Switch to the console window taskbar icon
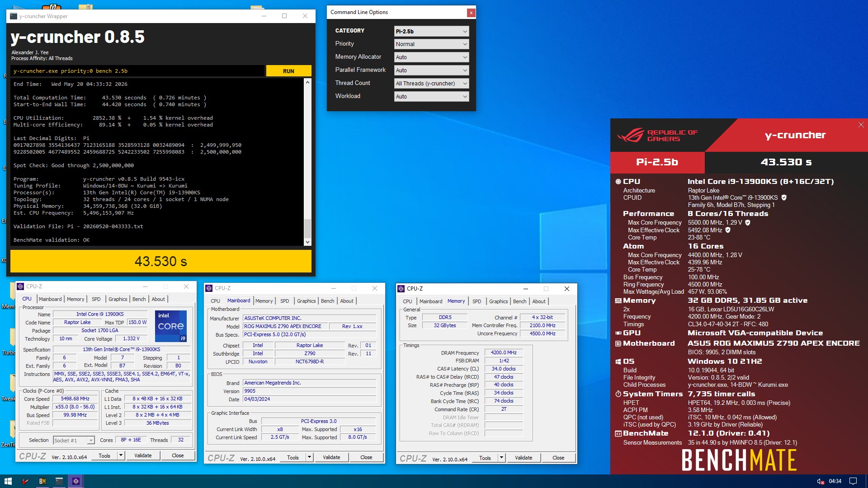The height and width of the screenshot is (488, 868). point(59,481)
